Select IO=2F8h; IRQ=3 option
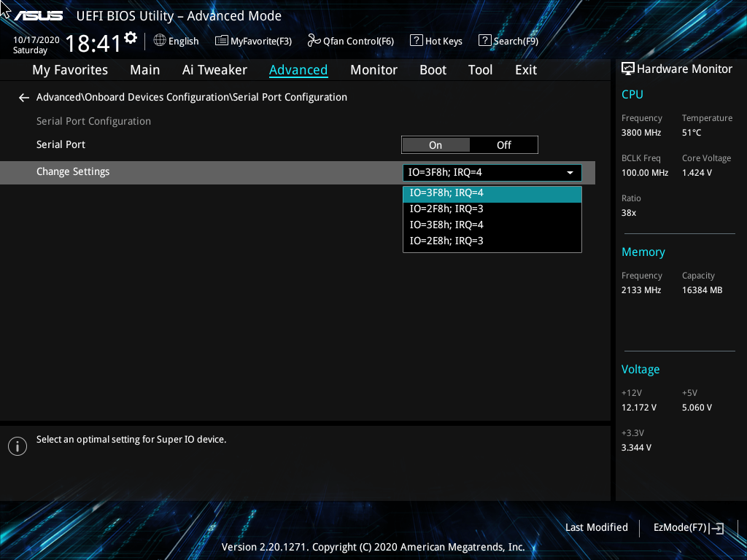 point(446,209)
